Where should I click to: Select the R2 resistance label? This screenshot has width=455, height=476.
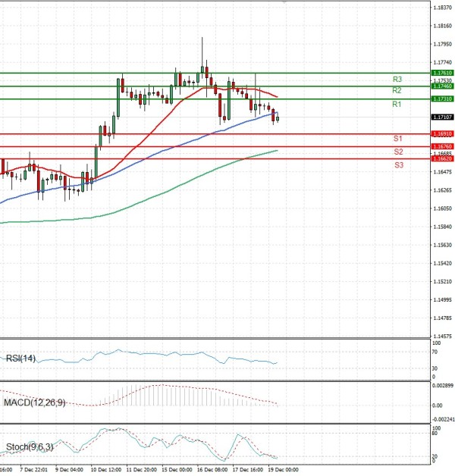pos(397,91)
